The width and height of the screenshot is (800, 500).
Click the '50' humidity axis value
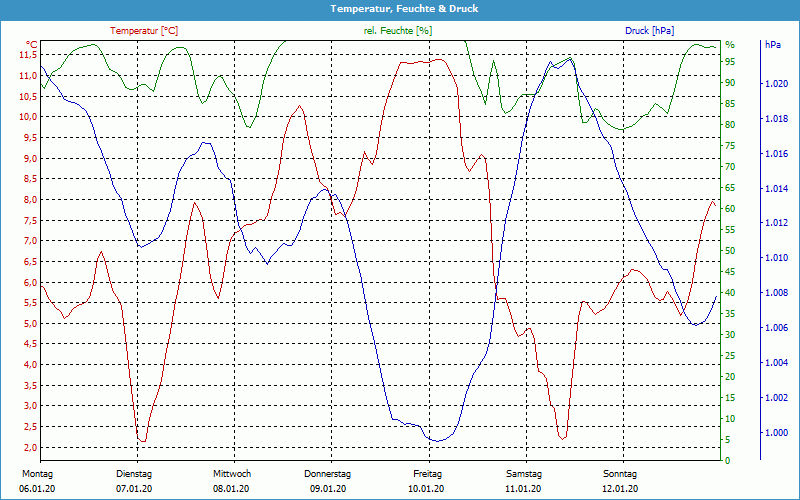pyautogui.click(x=731, y=251)
